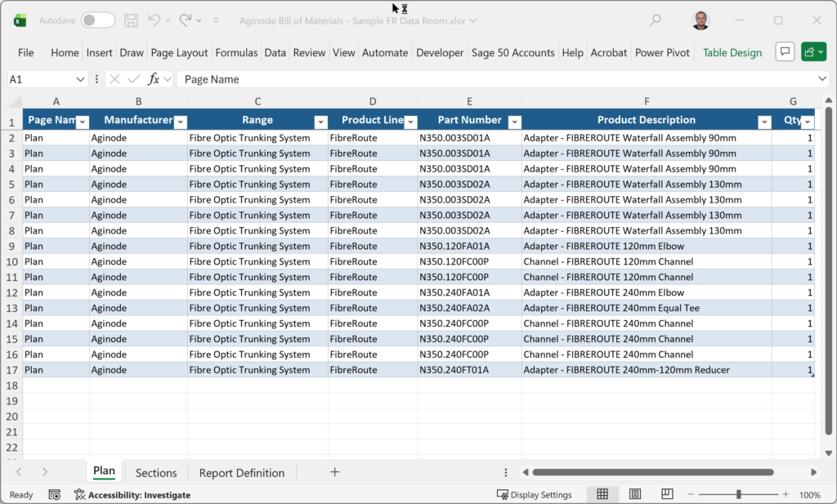Screen dimensions: 837x504
Task: Open the user account profile picture
Action: (700, 20)
